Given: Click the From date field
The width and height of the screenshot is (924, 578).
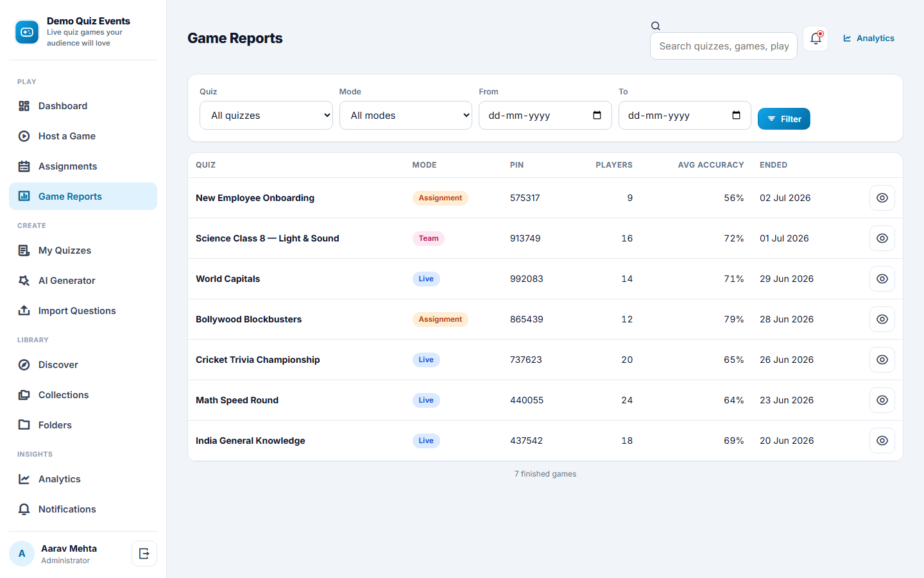Looking at the screenshot, I should click(545, 116).
